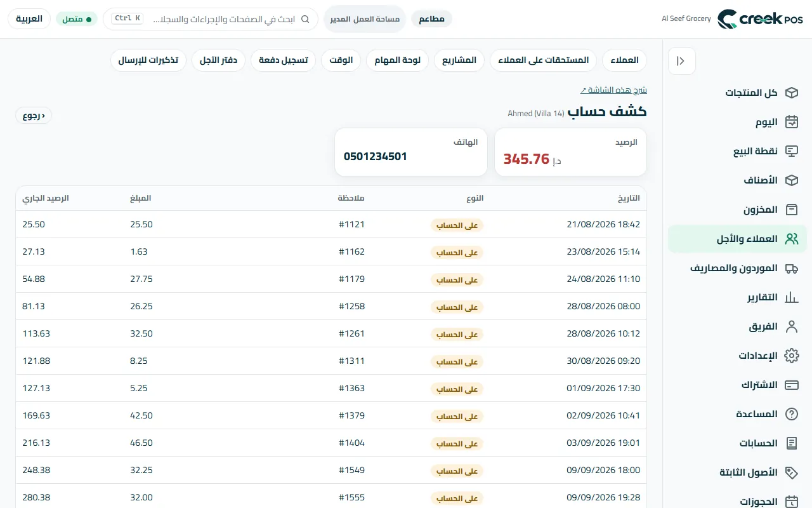
Task: Open the التقارير bar chart icon
Action: coord(791,297)
